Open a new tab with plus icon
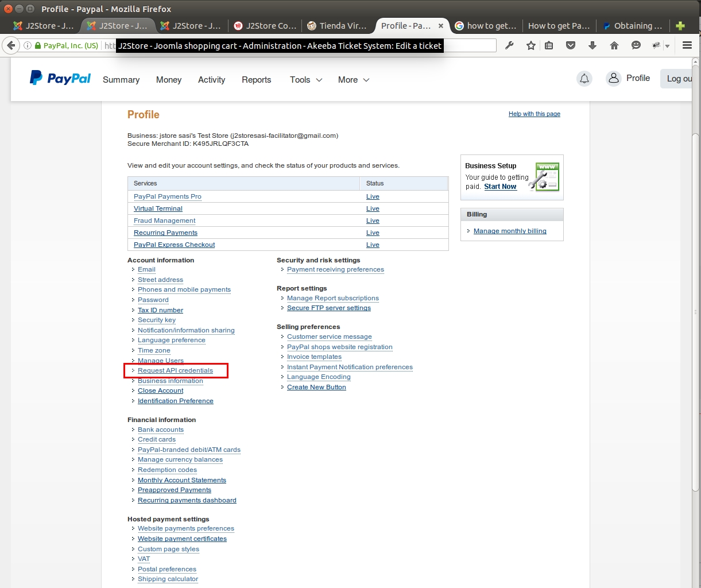The image size is (701, 588). point(680,26)
